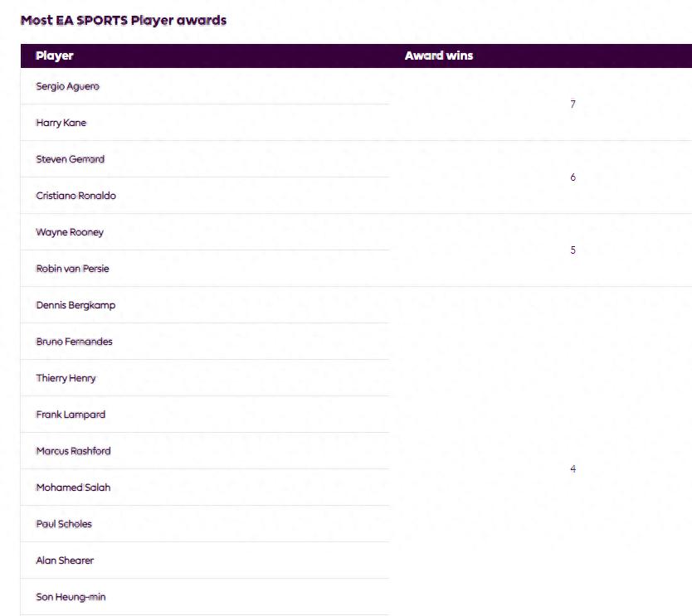The width and height of the screenshot is (692, 616).
Task: Select Harry Kane in the table
Action: 61,123
